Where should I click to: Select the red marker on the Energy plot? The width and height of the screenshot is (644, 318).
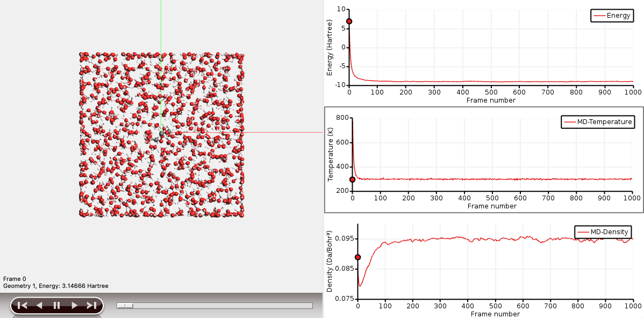pyautogui.click(x=350, y=22)
